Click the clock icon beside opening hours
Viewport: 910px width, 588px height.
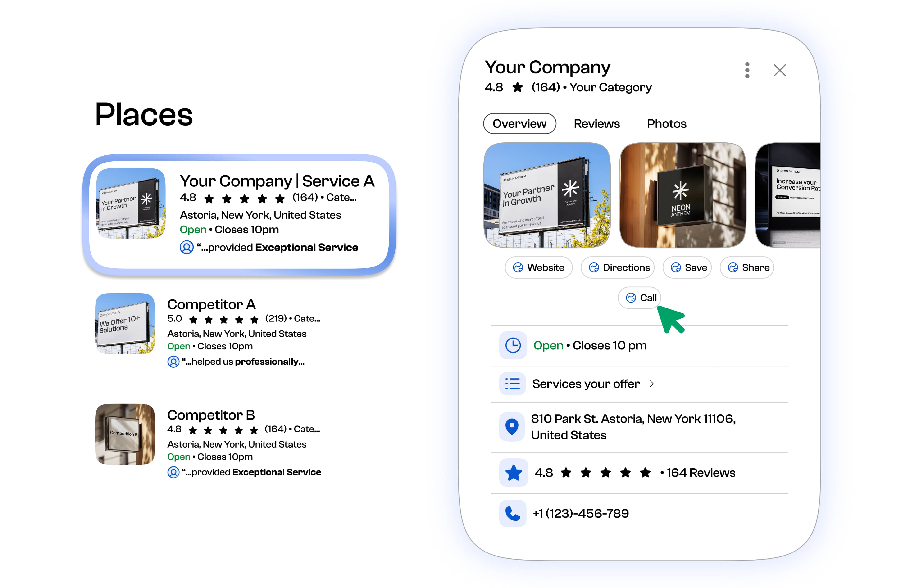click(513, 345)
